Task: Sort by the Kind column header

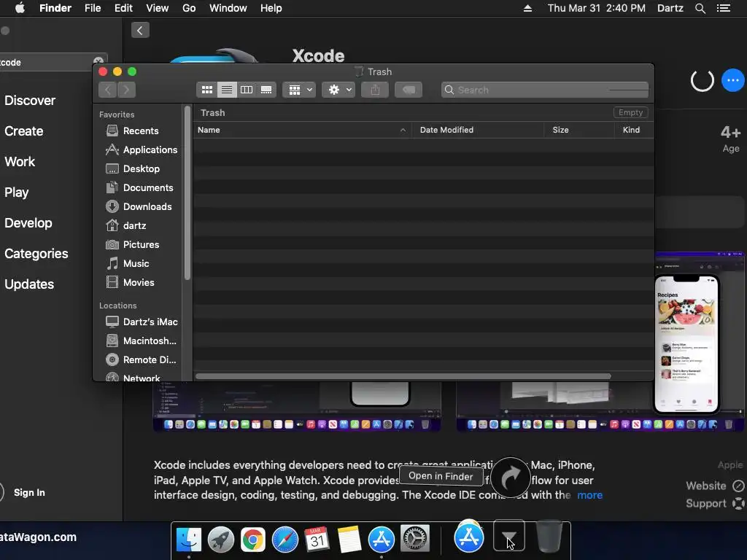Action: [634, 130]
